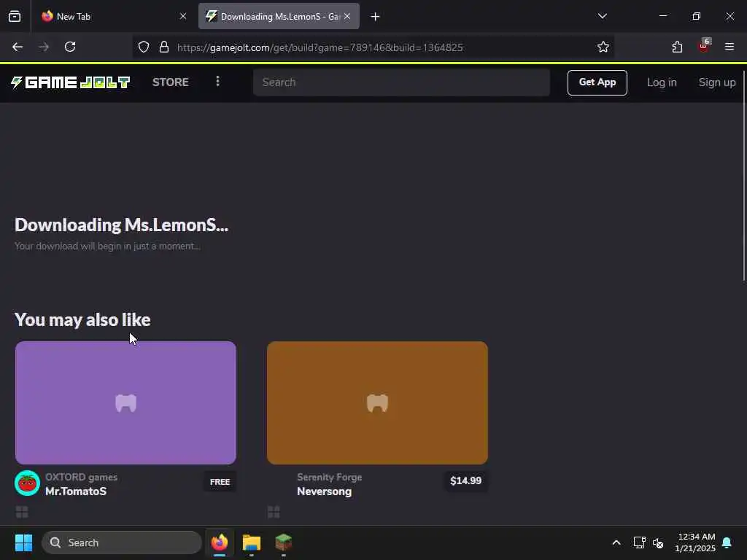Click the OXTORD games tomato avatar
Screen dimensions: 747x560
27,483
